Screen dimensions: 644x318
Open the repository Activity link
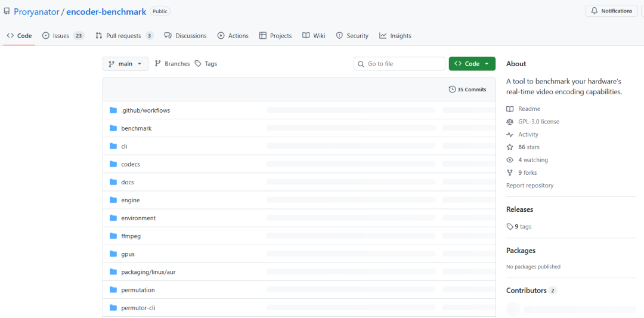(x=522, y=134)
